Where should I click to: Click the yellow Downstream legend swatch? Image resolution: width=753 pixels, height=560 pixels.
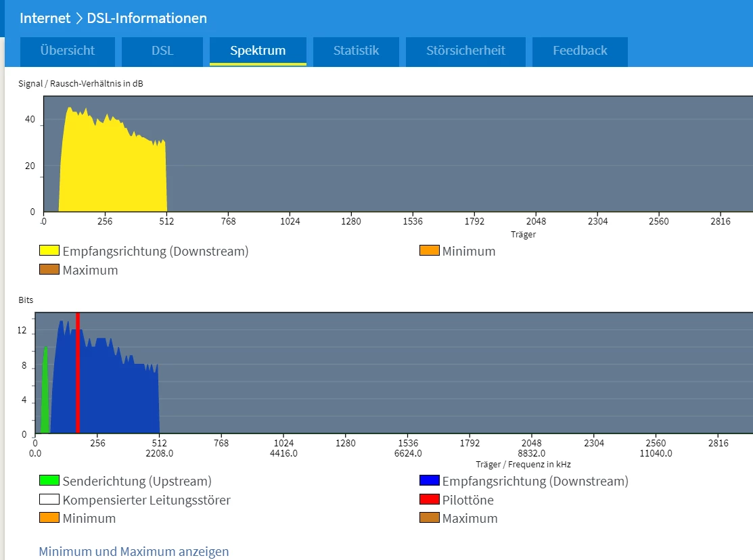pos(49,251)
